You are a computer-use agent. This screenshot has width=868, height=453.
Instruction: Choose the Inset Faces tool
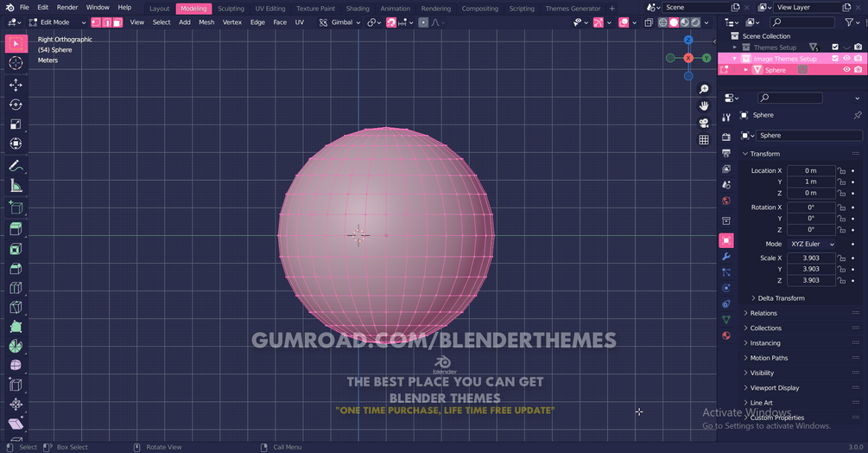pyautogui.click(x=16, y=249)
